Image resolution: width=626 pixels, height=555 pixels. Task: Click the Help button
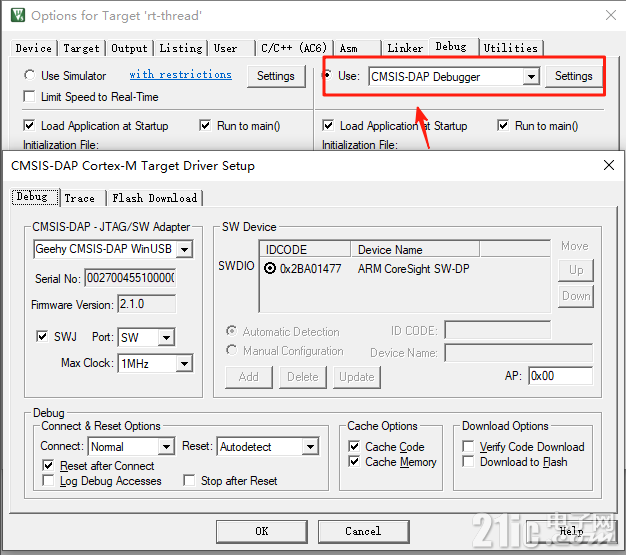[571, 531]
